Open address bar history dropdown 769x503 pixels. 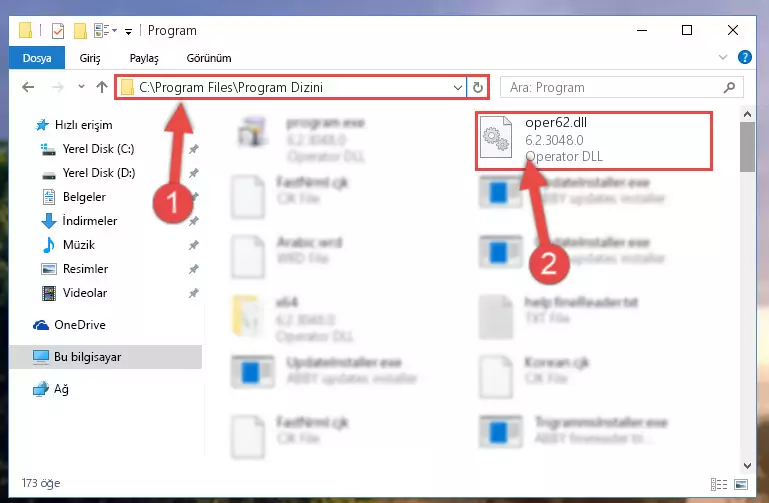pyautogui.click(x=458, y=88)
